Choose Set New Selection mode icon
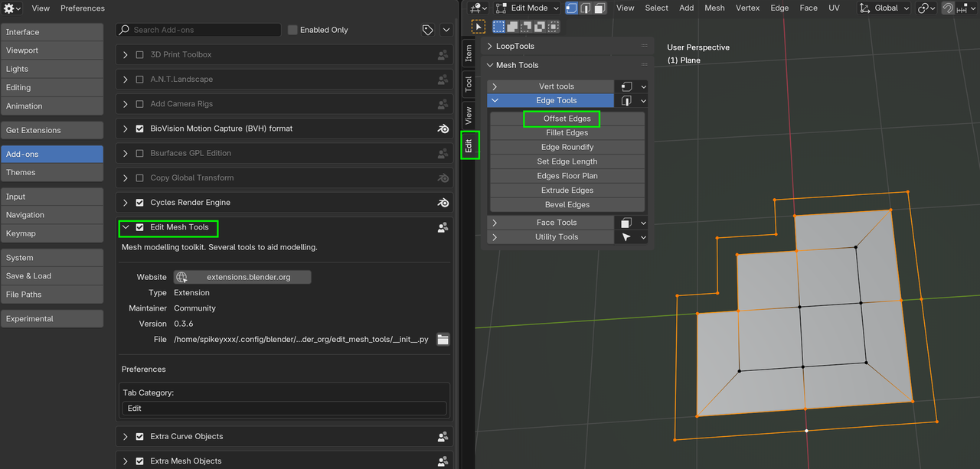Screen dimensions: 980x469 click(499, 27)
